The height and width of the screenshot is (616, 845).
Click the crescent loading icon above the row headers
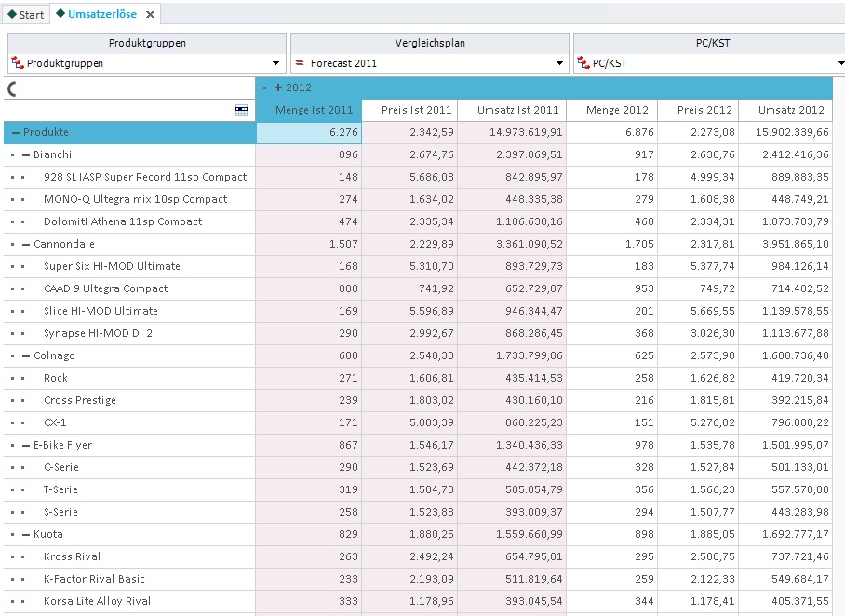tap(12, 89)
